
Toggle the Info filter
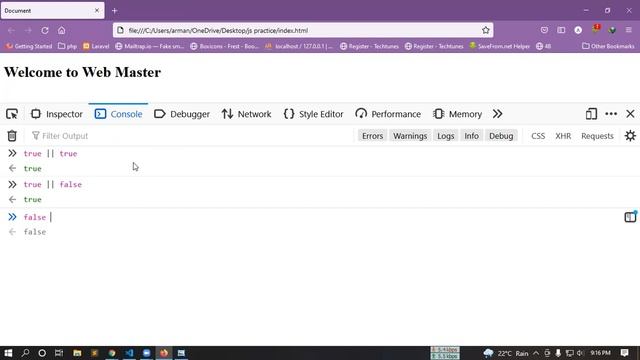(x=471, y=136)
